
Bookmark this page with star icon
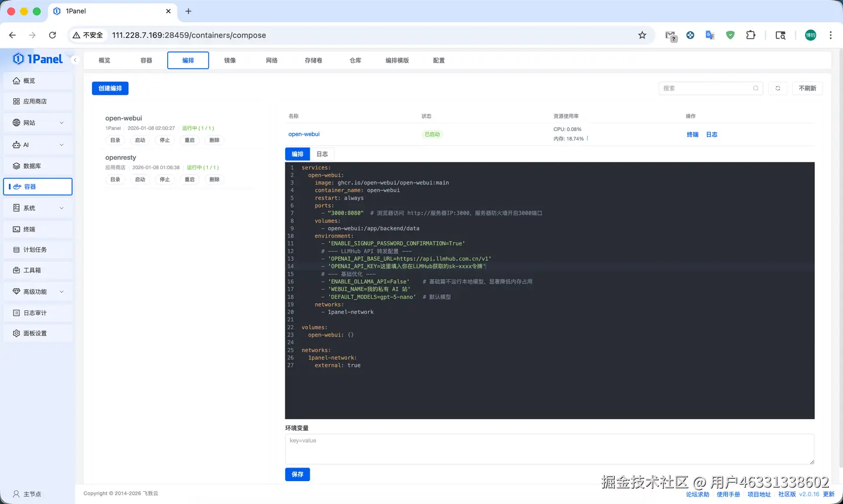(x=642, y=35)
